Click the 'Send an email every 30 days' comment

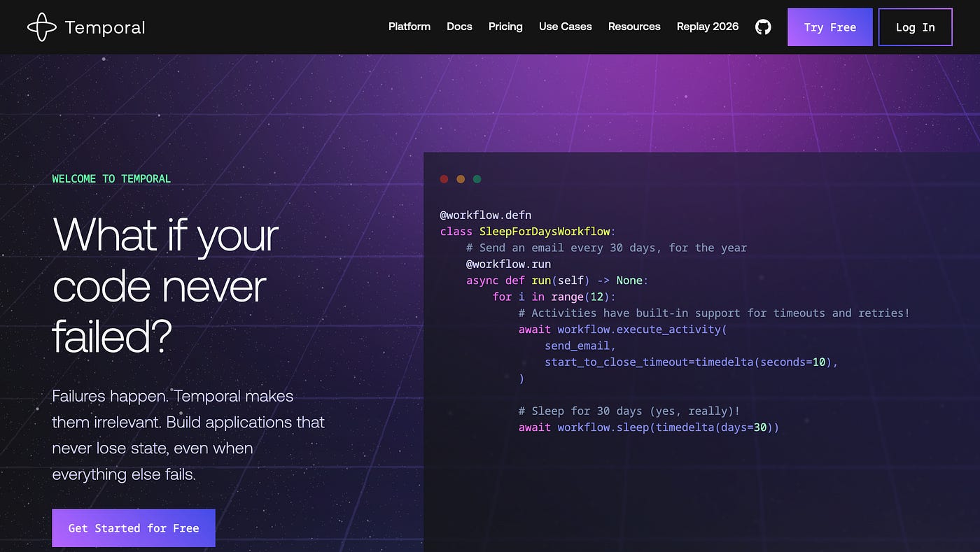[606, 248]
